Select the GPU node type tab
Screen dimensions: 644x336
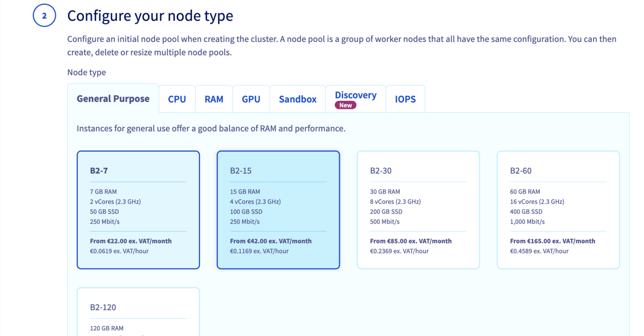click(251, 99)
